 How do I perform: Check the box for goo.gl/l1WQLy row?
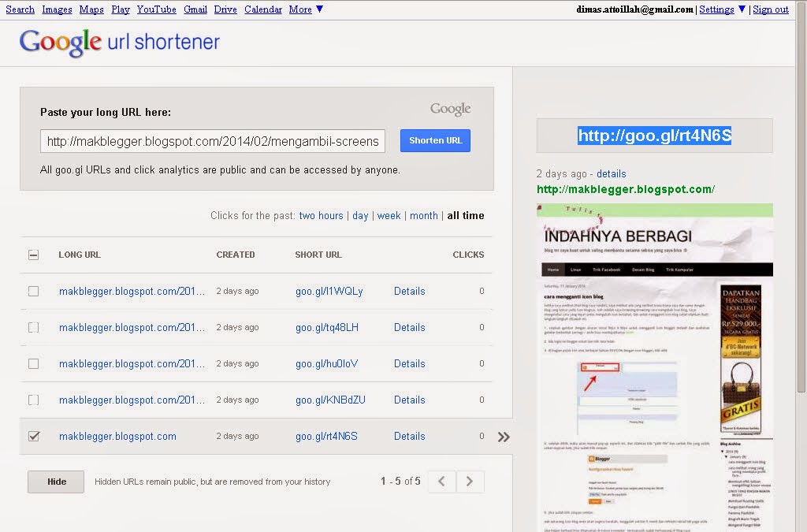point(33,291)
